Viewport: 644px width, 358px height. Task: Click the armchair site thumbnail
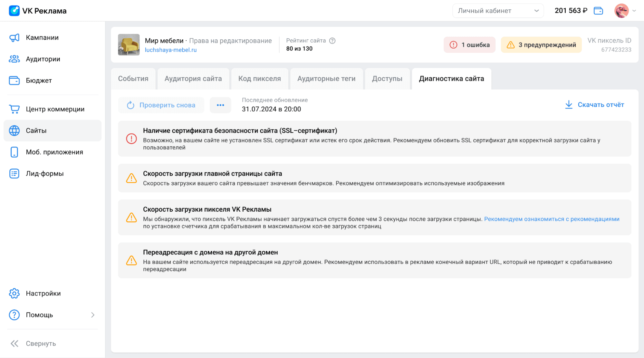[x=129, y=45]
